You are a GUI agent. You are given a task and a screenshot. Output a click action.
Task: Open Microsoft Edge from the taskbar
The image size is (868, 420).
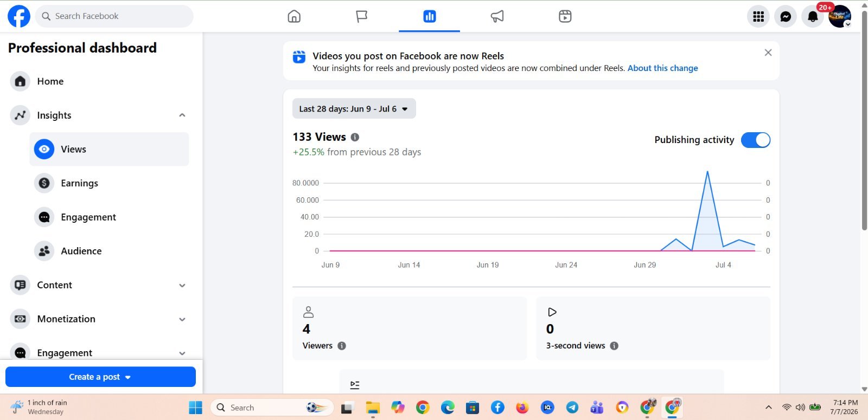tap(448, 408)
